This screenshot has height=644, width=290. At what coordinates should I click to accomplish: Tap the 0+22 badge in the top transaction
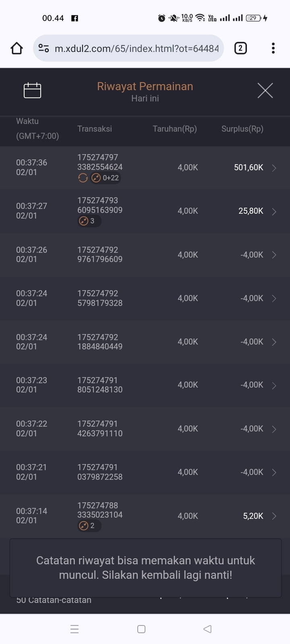tap(106, 178)
